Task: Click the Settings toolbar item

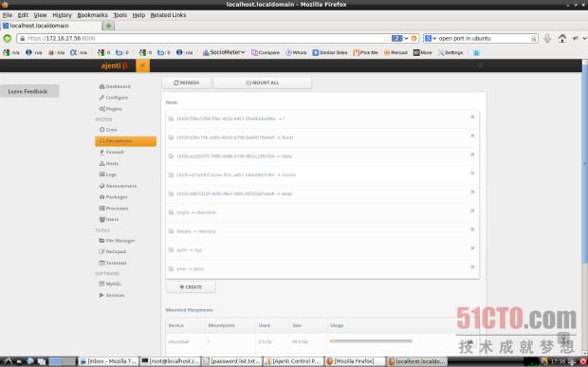Action: coord(450,52)
